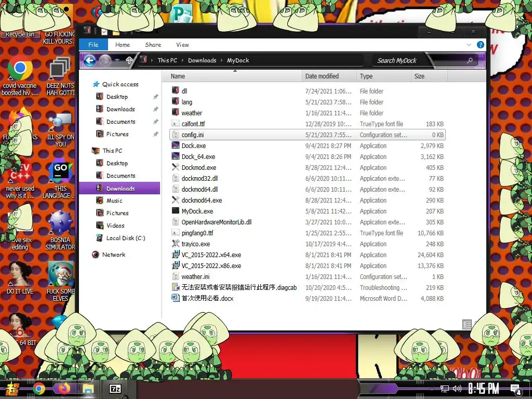Select the weather folder icon

point(176,112)
